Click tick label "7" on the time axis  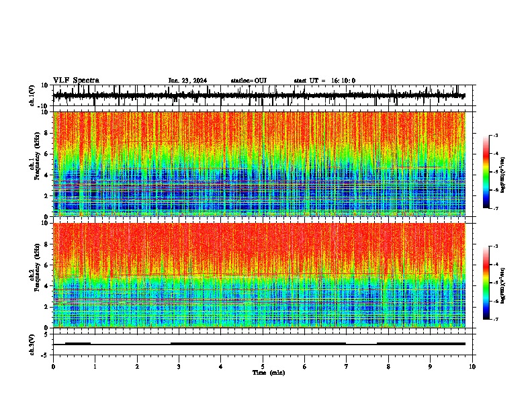(347, 367)
